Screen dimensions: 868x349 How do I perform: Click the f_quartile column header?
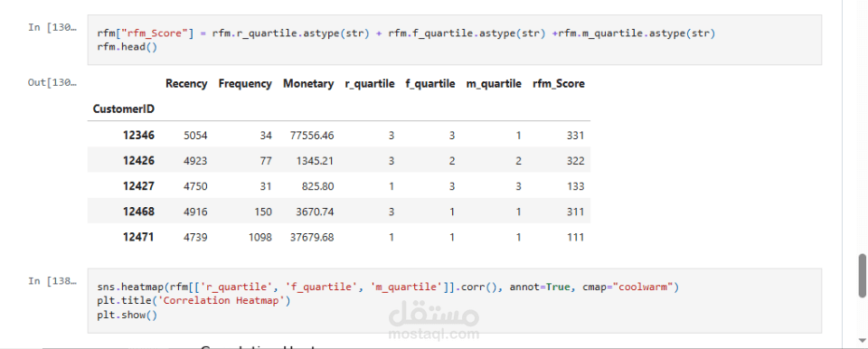[430, 84]
